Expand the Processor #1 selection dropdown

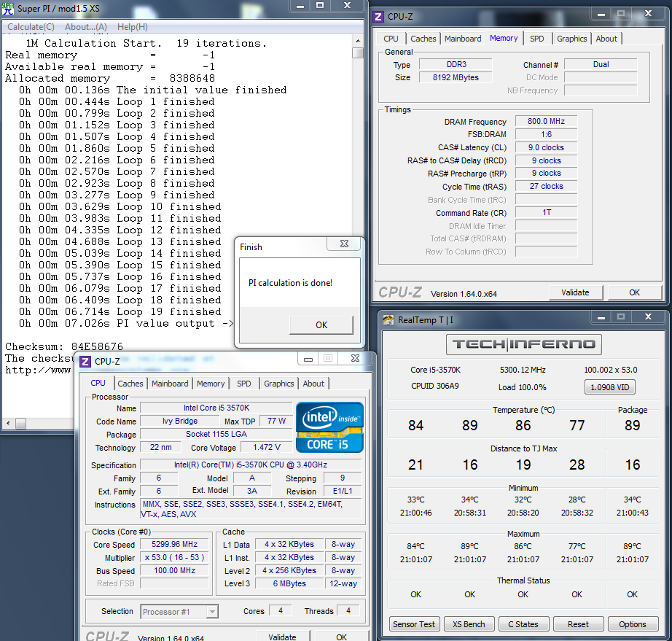211,611
